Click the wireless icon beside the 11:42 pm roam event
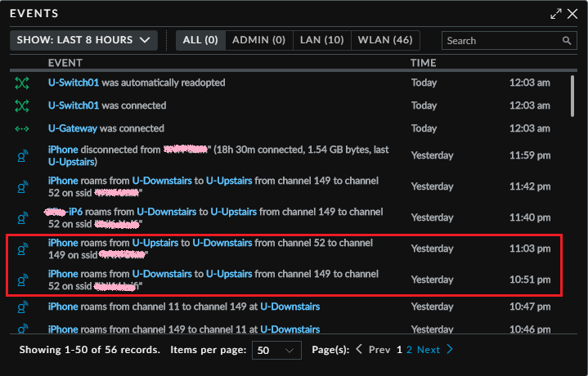 click(x=22, y=186)
